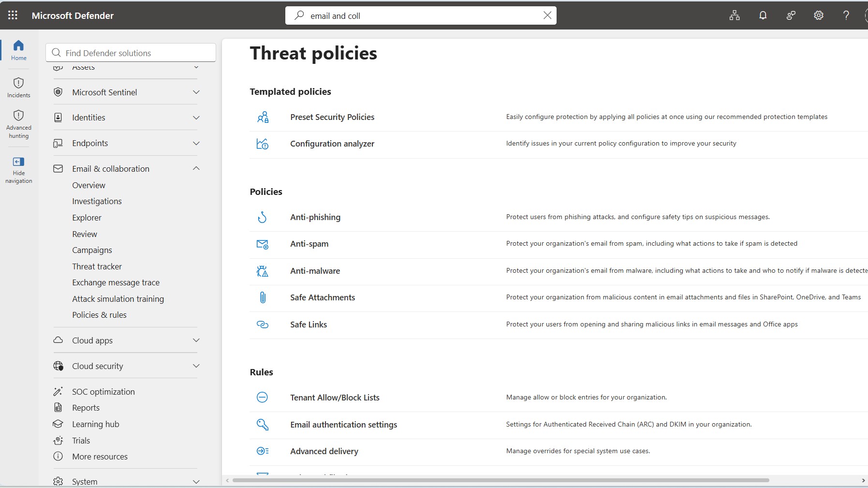Clear the search box with X
The height and width of the screenshot is (488, 868).
[547, 15]
